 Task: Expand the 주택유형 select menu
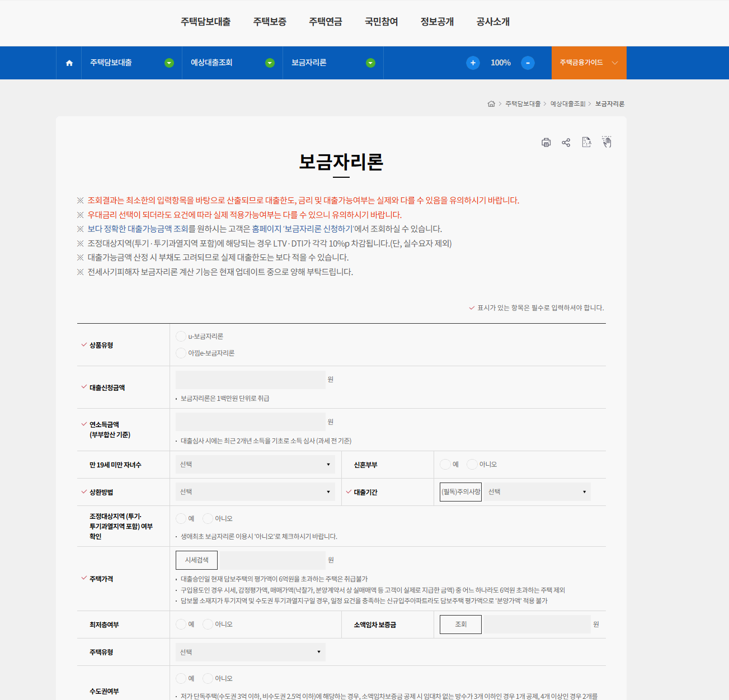coord(250,652)
